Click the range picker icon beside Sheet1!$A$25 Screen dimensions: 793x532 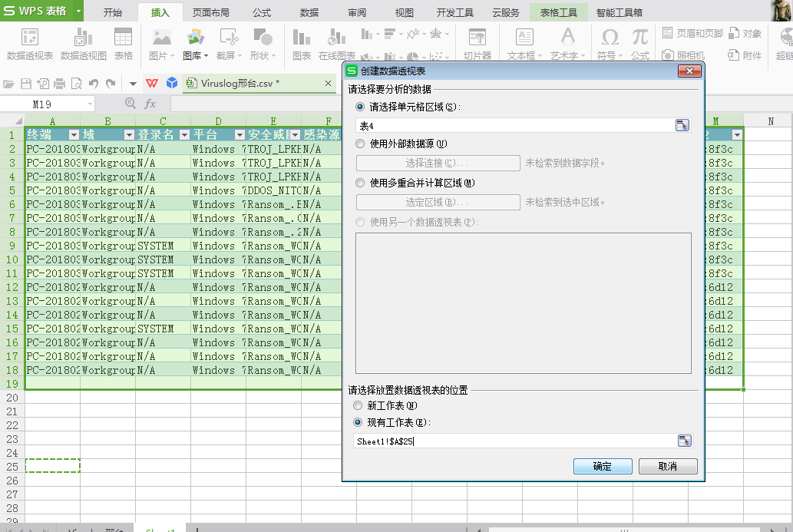684,441
